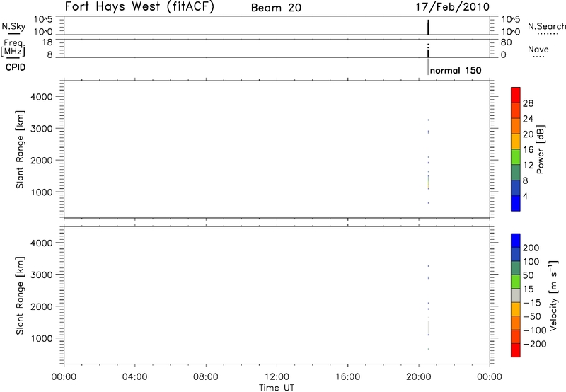Click the 'Fort Hays West (fitACF)' title
Viewport: 566px width, 392px height.
click(x=139, y=7)
